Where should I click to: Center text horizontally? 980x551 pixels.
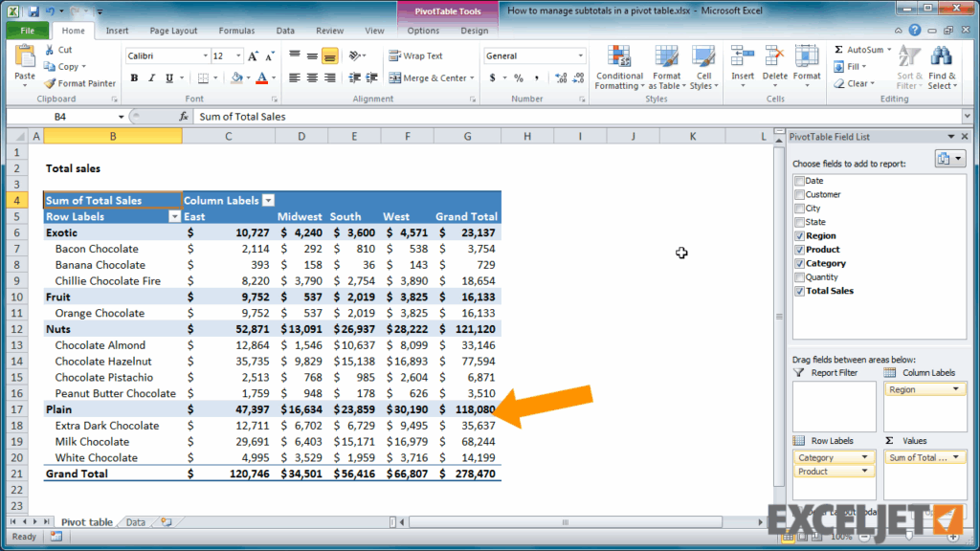click(312, 78)
